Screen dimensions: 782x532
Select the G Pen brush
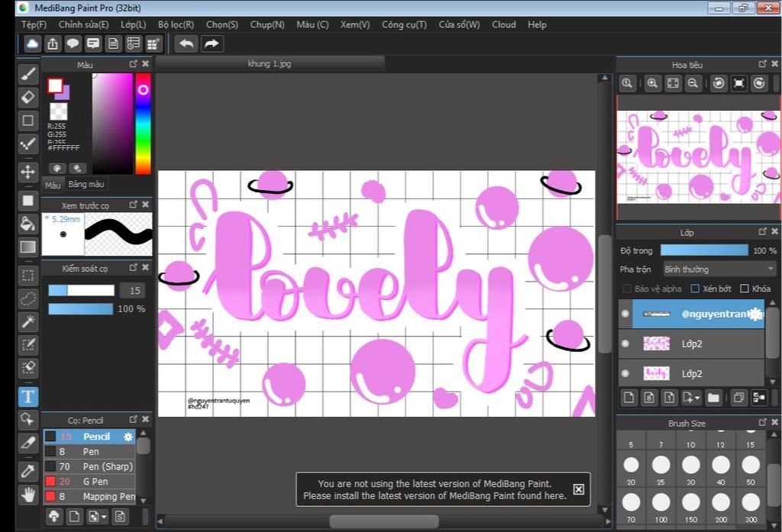[95, 482]
